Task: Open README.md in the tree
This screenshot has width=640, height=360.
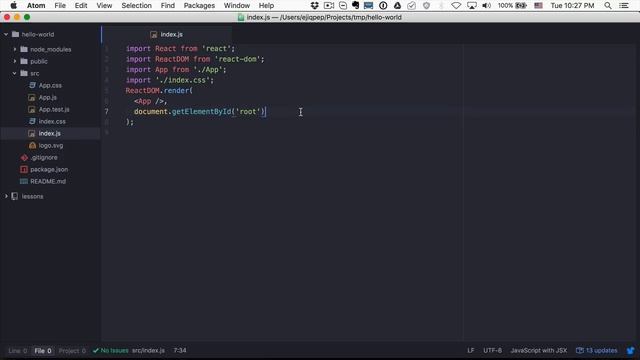Action: tap(48, 181)
